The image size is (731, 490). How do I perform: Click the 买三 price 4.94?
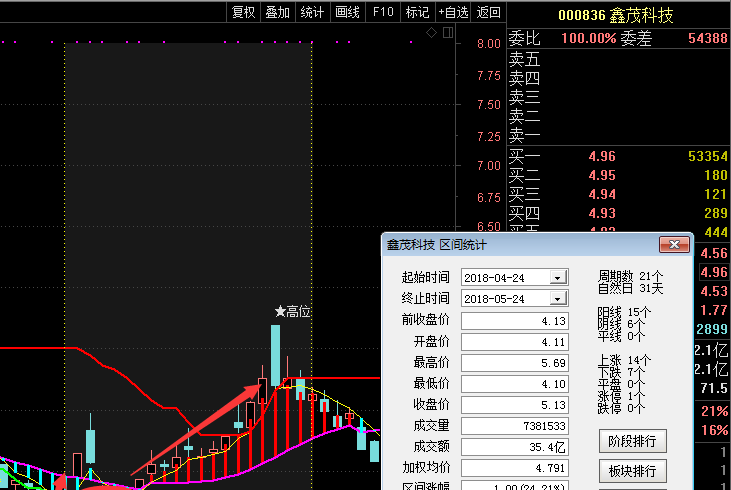point(602,194)
